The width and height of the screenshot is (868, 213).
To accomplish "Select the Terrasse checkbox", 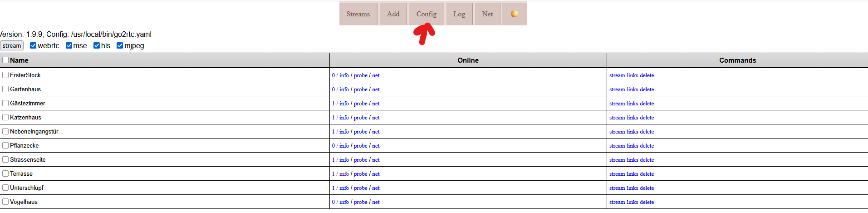I will pos(5,173).
